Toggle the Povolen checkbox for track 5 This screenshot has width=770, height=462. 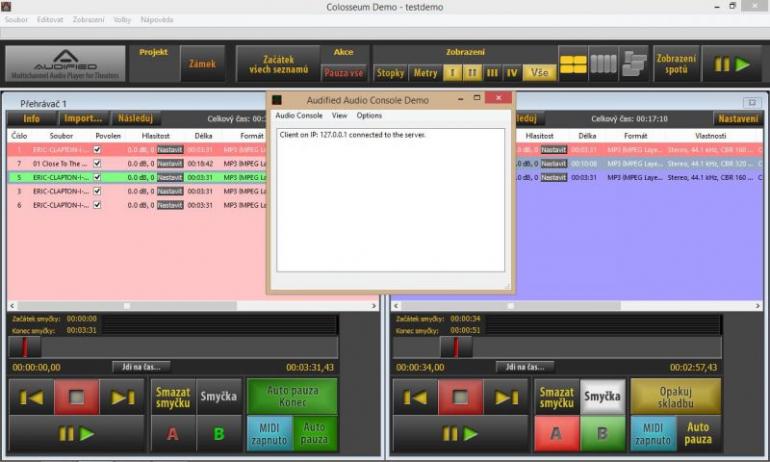[97, 177]
